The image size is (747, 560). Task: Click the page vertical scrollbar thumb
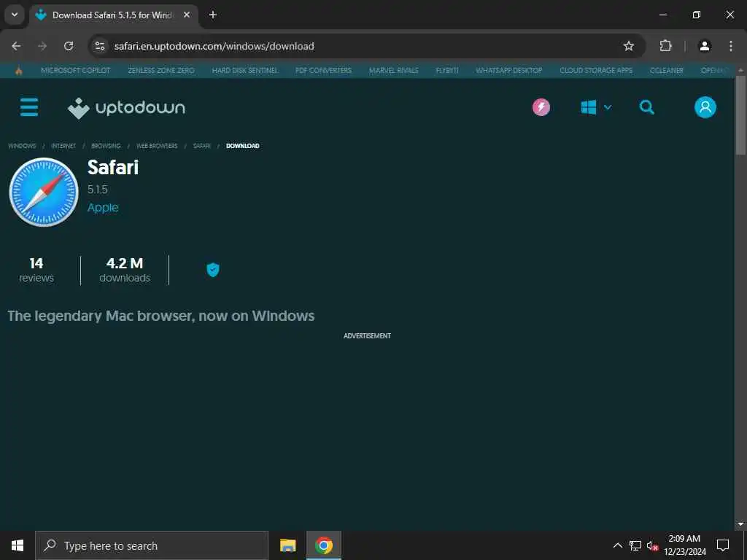click(x=740, y=114)
